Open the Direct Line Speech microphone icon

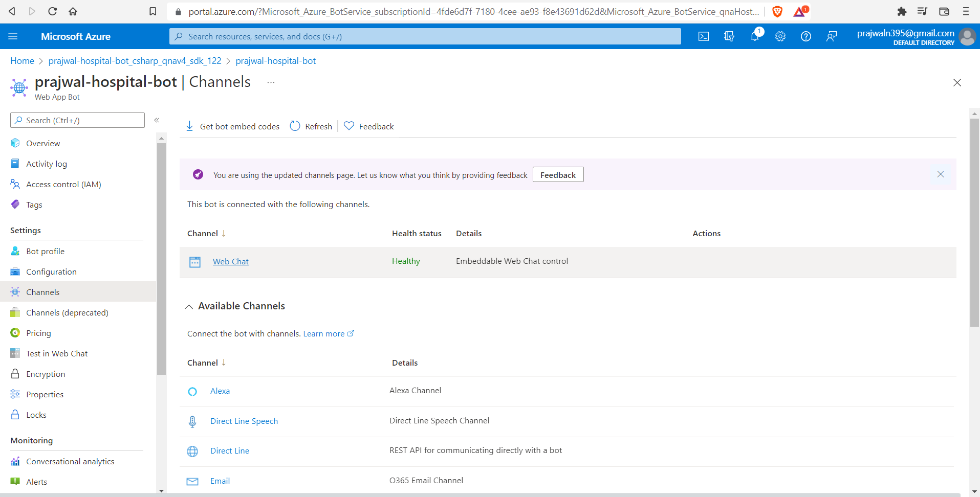(192, 421)
